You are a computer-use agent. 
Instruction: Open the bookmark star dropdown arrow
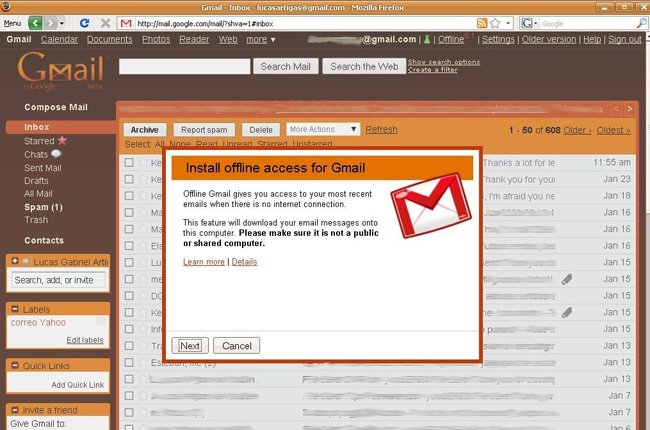(x=508, y=23)
